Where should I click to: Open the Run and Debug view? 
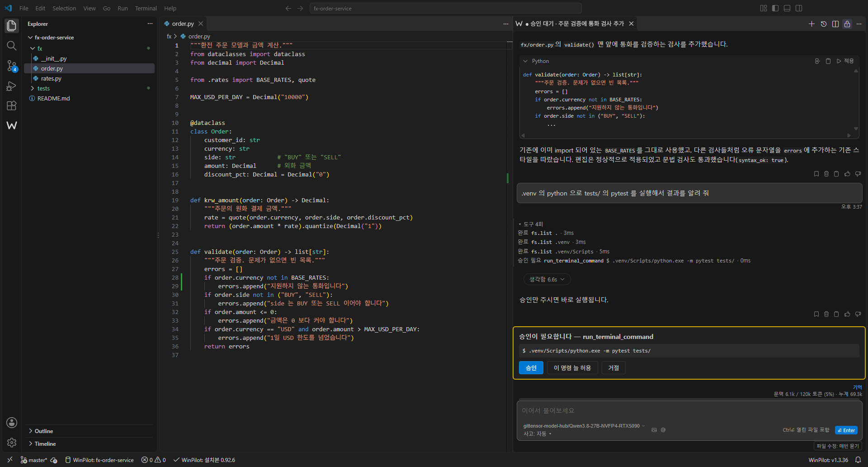[12, 86]
